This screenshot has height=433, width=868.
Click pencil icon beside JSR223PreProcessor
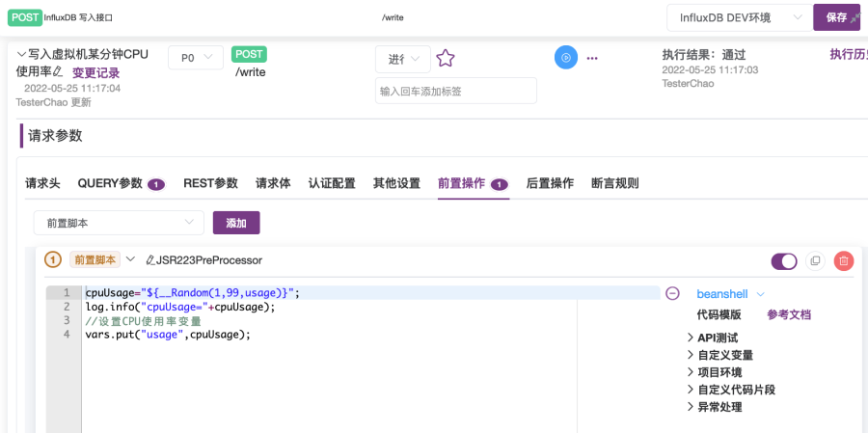point(150,260)
